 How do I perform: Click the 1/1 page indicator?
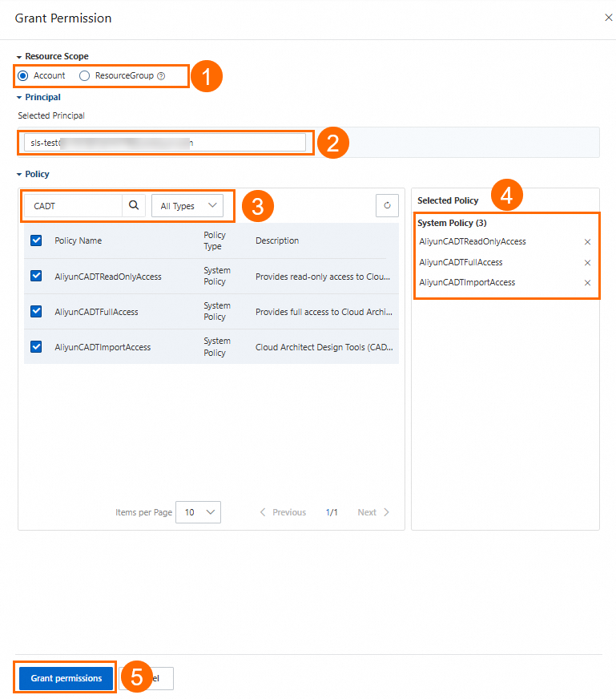pos(332,512)
